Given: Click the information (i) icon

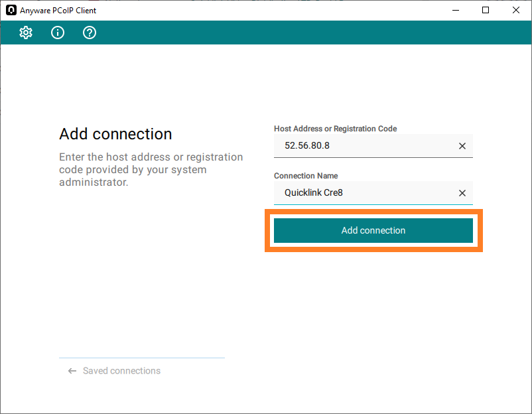Looking at the screenshot, I should click(58, 33).
